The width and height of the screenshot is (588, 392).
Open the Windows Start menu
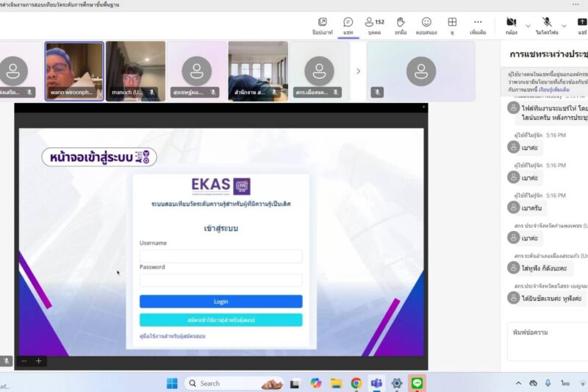[172, 383]
